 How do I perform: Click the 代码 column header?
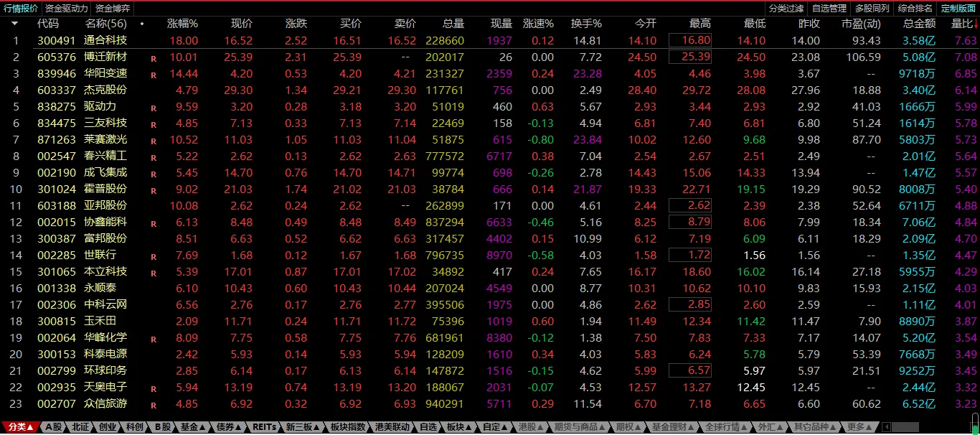tap(48, 24)
